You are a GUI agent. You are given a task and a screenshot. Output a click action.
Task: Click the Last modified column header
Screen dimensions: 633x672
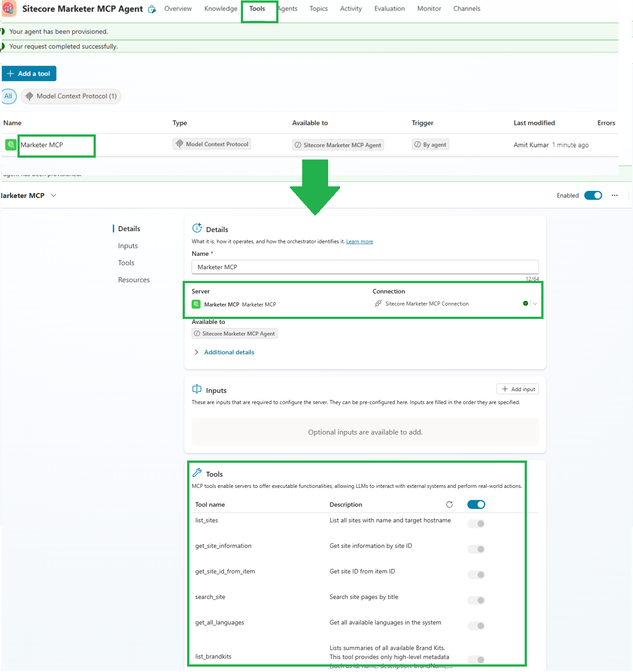point(534,123)
